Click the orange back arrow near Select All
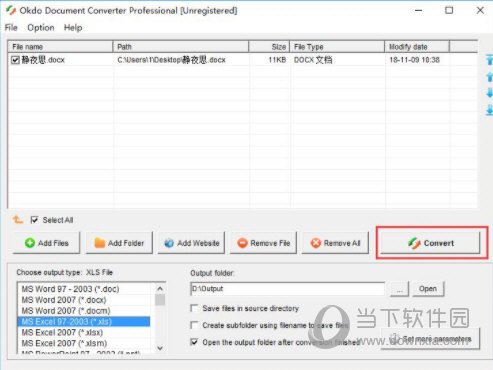Viewport: 493px width, 370px height. (18, 219)
